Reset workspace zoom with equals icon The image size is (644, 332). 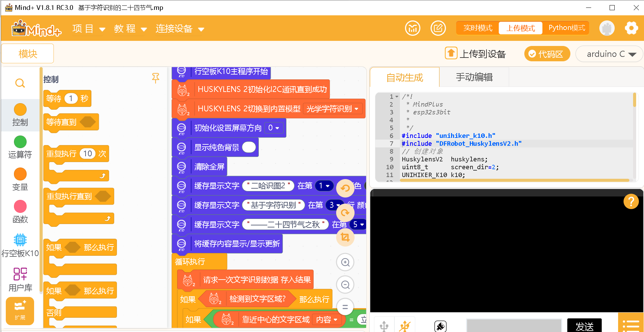point(345,307)
